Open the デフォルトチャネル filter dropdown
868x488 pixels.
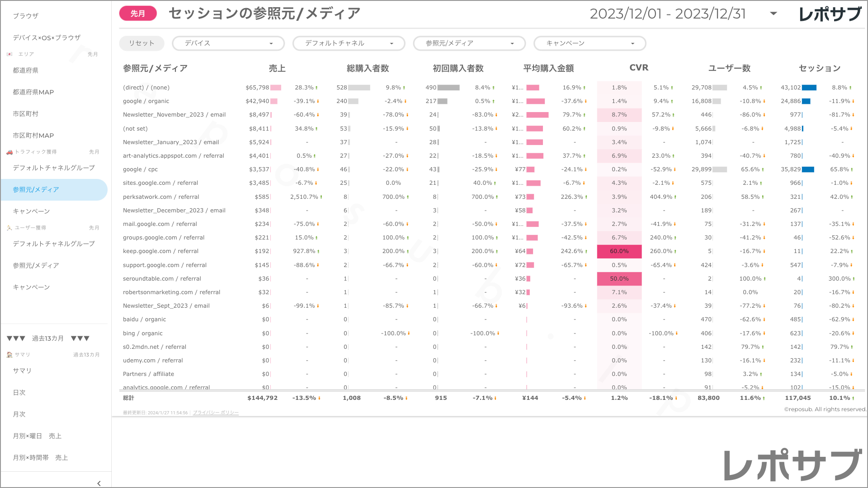(x=349, y=43)
